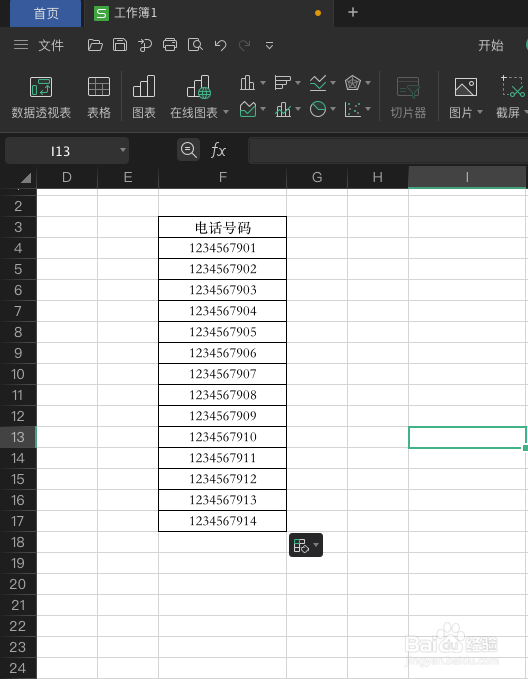Click the 电话号码 header cell
528x679 pixels.
(x=222, y=227)
